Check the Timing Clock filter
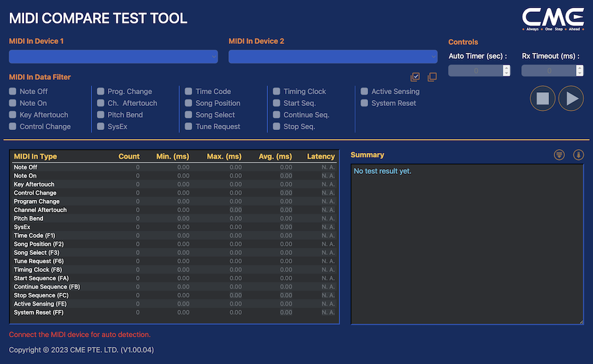The image size is (593, 364). pyautogui.click(x=277, y=91)
